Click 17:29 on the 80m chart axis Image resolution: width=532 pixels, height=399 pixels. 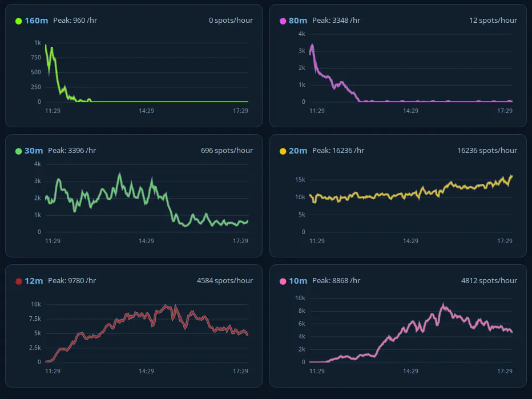[x=505, y=111]
